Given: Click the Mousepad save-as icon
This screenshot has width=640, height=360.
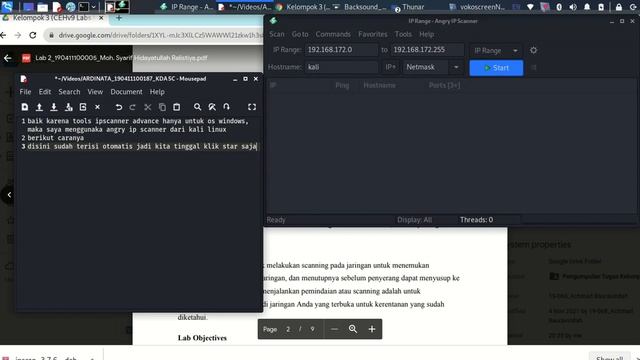Looking at the screenshot, I should 69,107.
